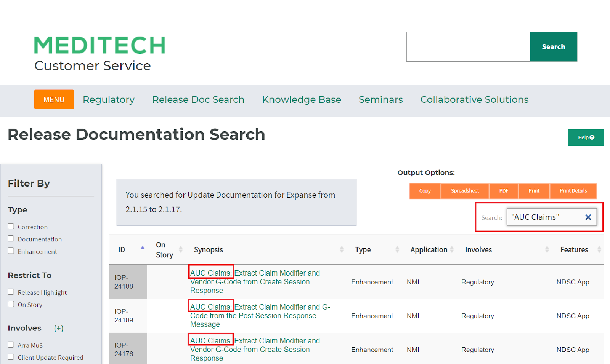Export results as Spreadsheet

coord(465,191)
